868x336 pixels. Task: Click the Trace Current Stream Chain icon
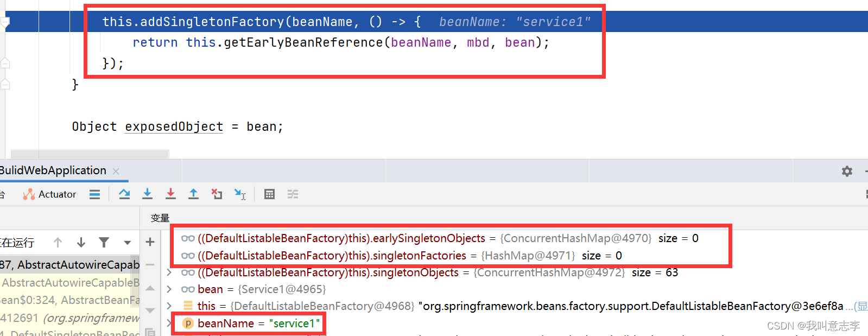293,194
